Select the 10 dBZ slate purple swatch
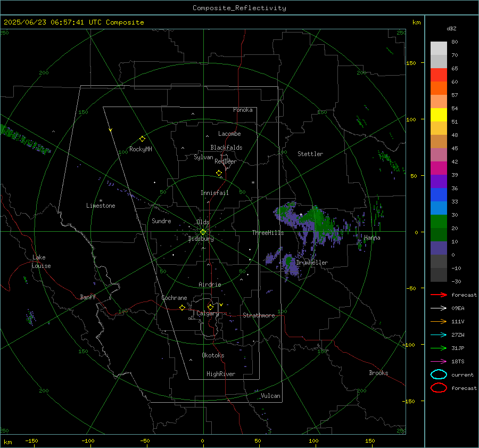 [439, 248]
